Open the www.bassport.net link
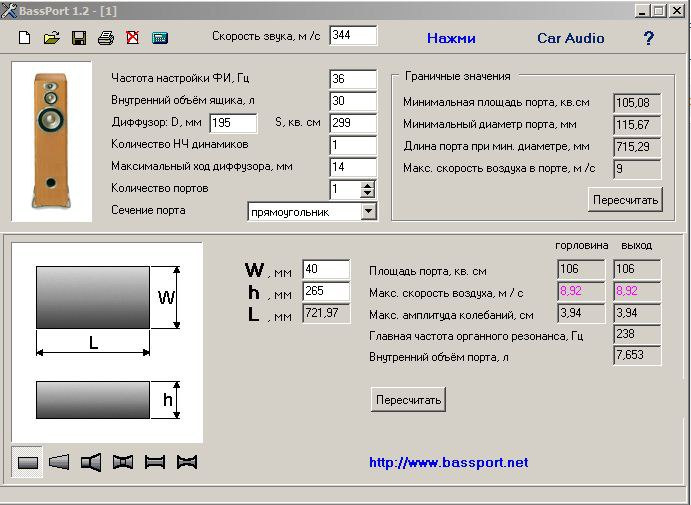Image resolution: width=691 pixels, height=505 pixels. [x=448, y=463]
